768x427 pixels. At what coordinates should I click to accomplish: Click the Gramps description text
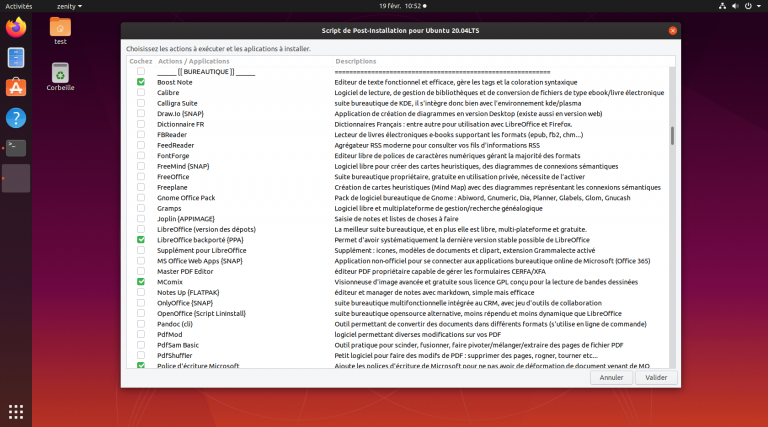click(x=438, y=209)
